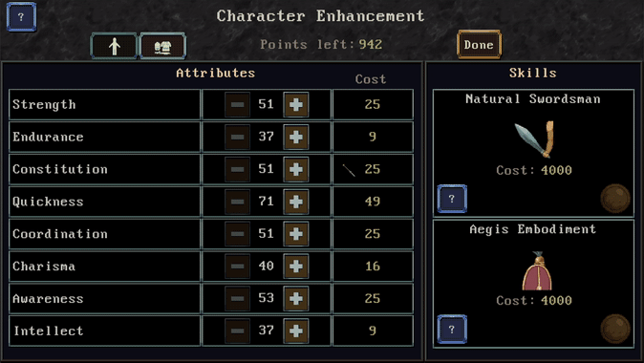Decrease Strength with the minus button

[x=237, y=105]
